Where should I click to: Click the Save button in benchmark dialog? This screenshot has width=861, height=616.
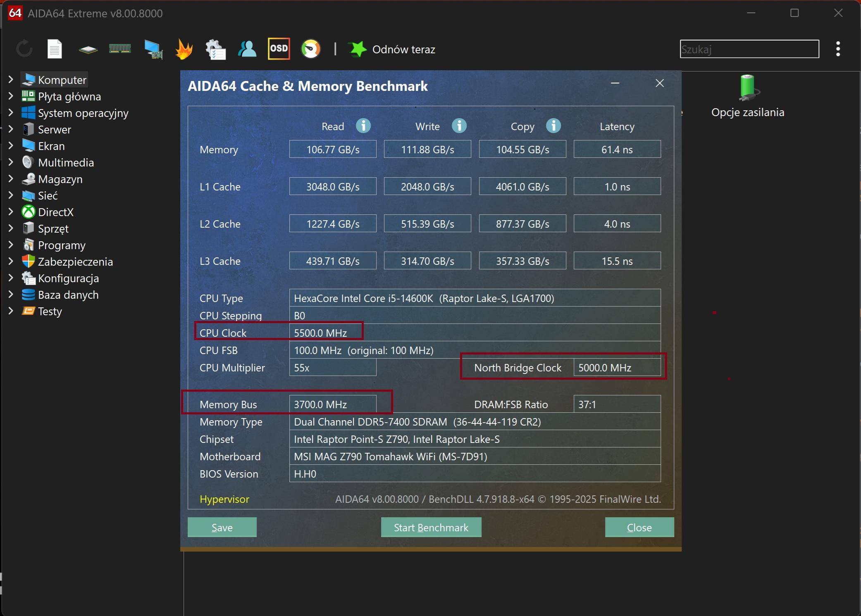[222, 527]
